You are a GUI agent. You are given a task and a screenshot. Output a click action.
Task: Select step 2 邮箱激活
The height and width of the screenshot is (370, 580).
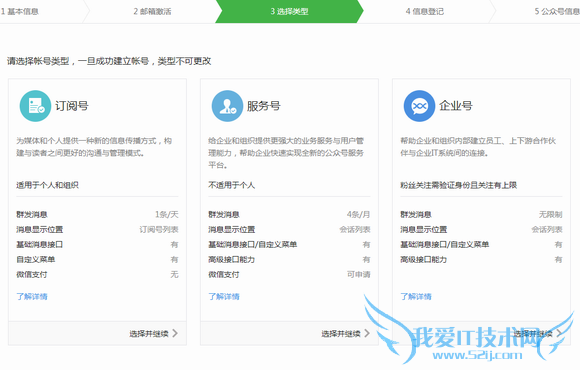[x=152, y=11]
